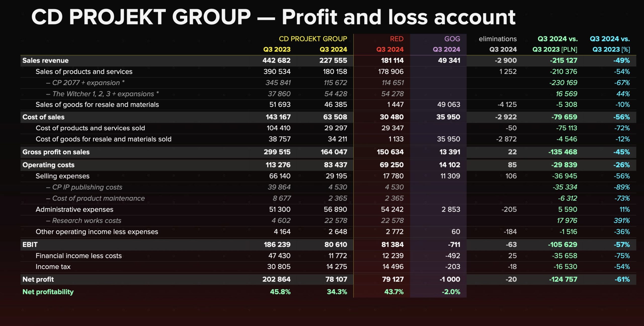This screenshot has width=644, height=326.
Task: Select the EBIT row label
Action: click(30, 244)
